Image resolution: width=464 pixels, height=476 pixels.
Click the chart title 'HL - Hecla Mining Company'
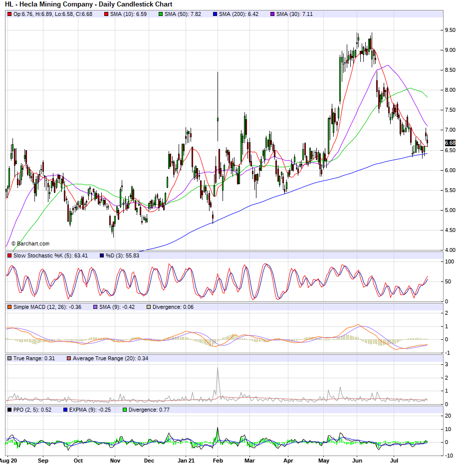(48, 4)
